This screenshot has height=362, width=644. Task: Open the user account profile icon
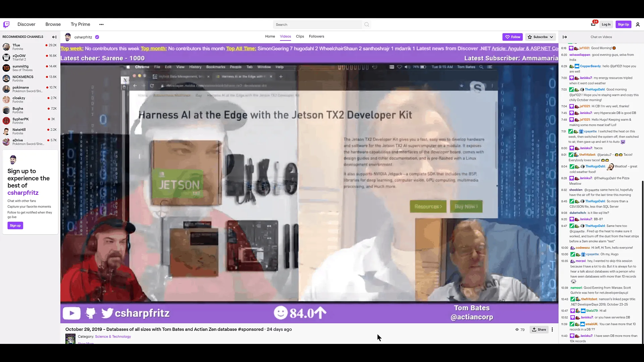pos(638,24)
